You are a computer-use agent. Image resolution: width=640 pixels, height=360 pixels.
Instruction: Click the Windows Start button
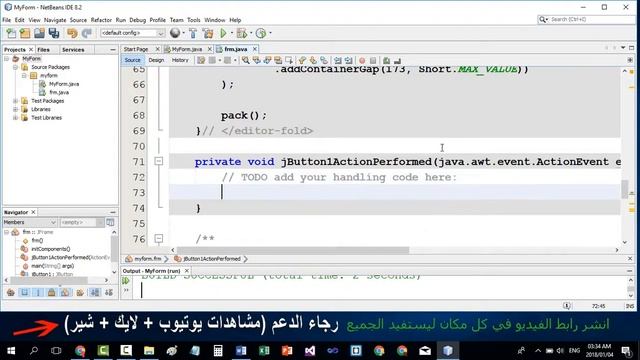[x=11, y=350]
